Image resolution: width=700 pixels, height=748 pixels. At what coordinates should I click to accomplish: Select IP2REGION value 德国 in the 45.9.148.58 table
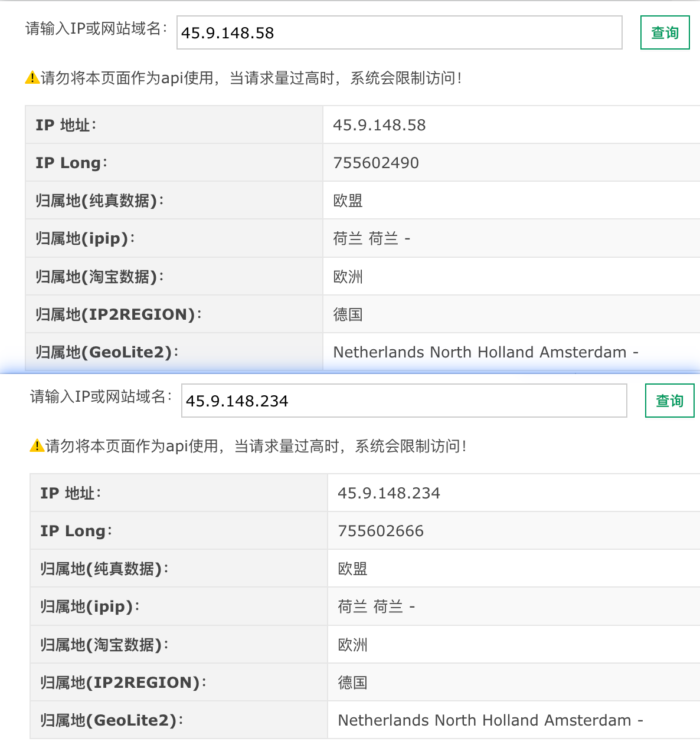pos(348,314)
